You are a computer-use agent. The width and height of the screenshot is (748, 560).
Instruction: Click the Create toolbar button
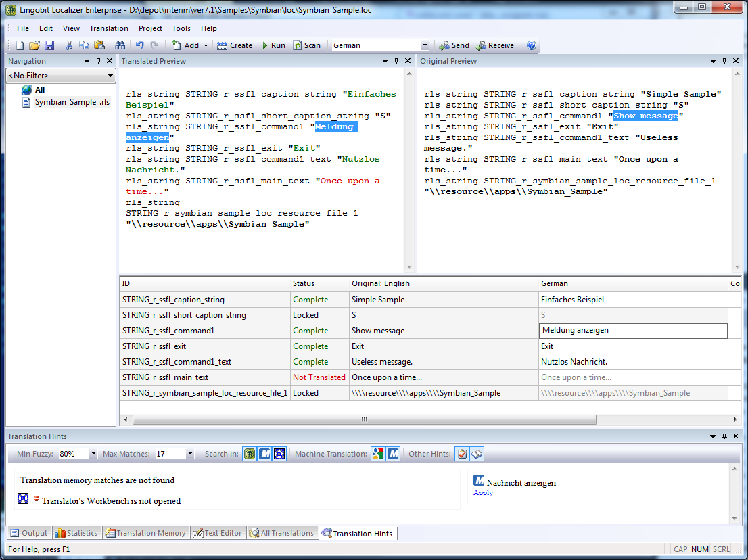coord(235,45)
